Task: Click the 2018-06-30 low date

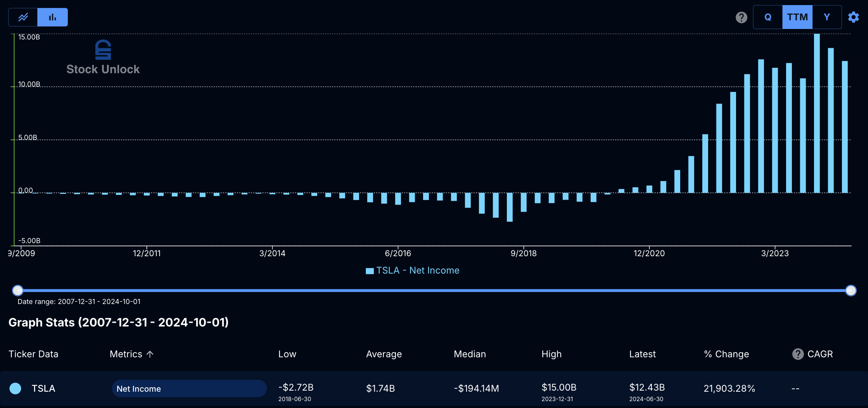Action: click(294, 399)
